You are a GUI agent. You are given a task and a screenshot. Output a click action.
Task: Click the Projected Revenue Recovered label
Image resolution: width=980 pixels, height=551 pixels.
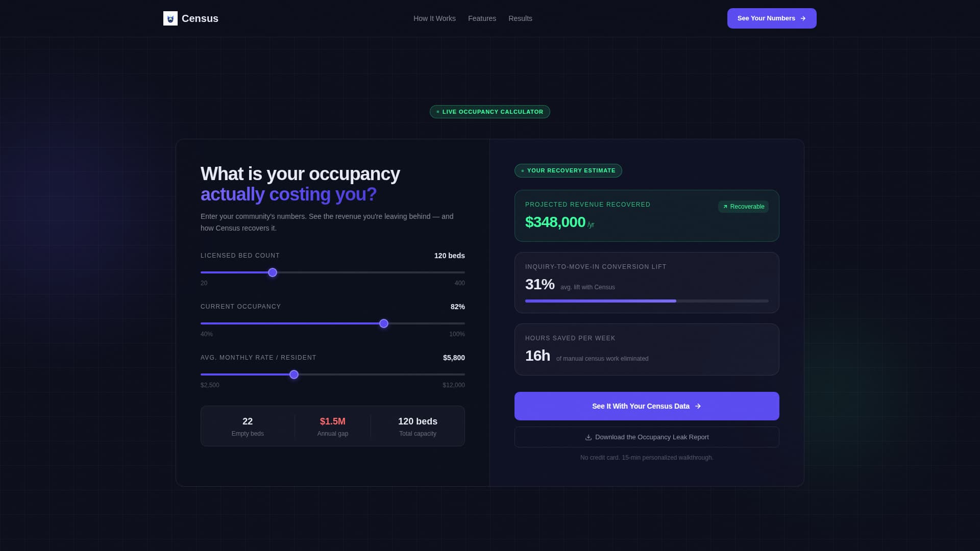[588, 205]
